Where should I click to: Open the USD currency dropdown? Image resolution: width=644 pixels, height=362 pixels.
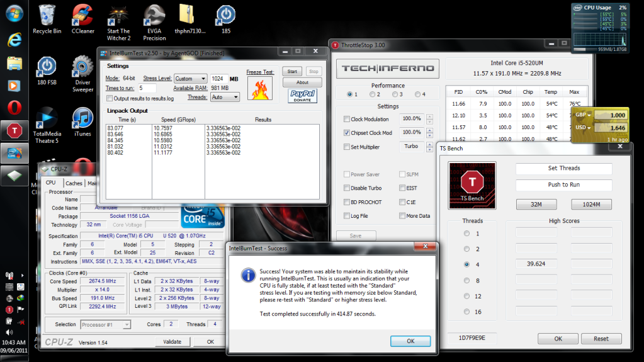point(583,127)
